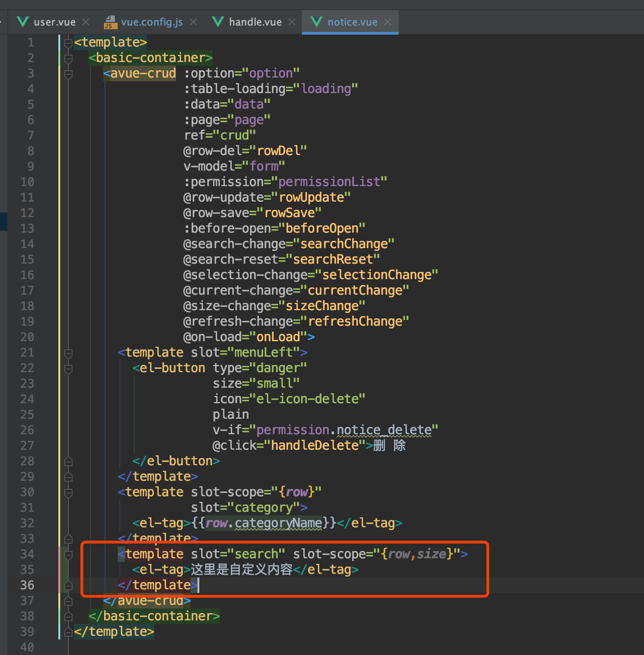644x655 pixels.
Task: Collapse menuLeft template fold on line 21
Action: (x=68, y=353)
